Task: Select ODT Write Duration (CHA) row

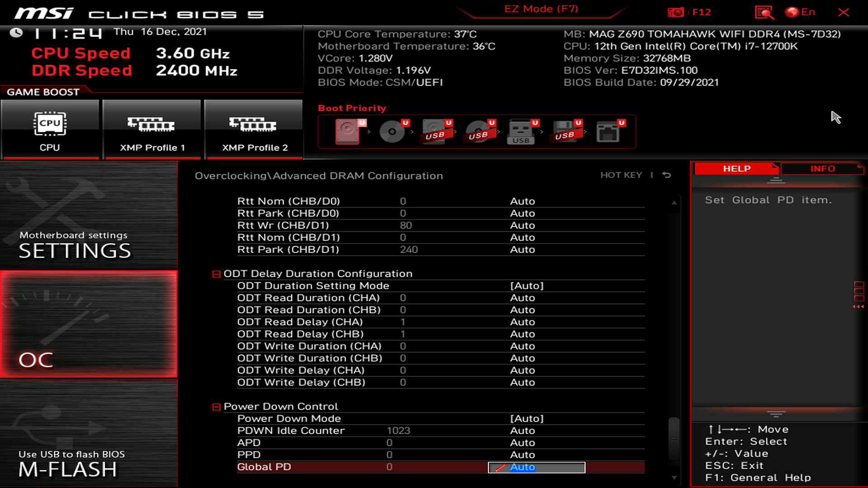Action: (x=441, y=347)
